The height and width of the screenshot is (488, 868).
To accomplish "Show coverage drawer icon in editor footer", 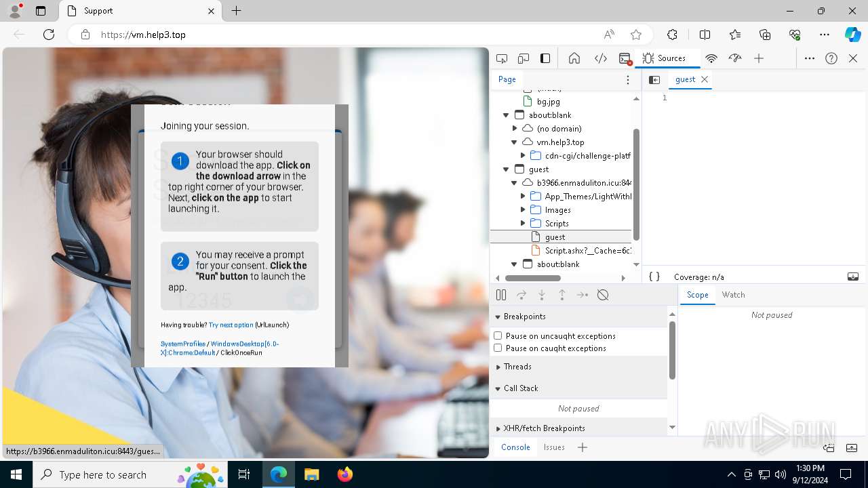I will coord(853,277).
